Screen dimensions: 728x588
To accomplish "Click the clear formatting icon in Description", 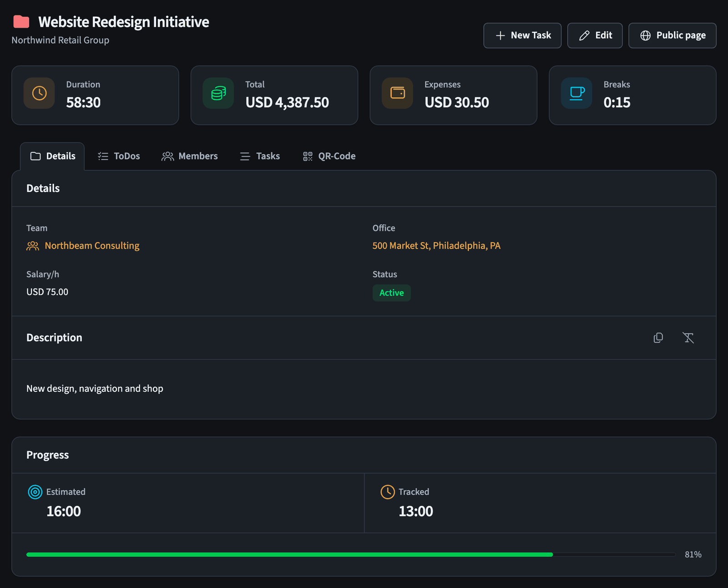I will (x=688, y=338).
